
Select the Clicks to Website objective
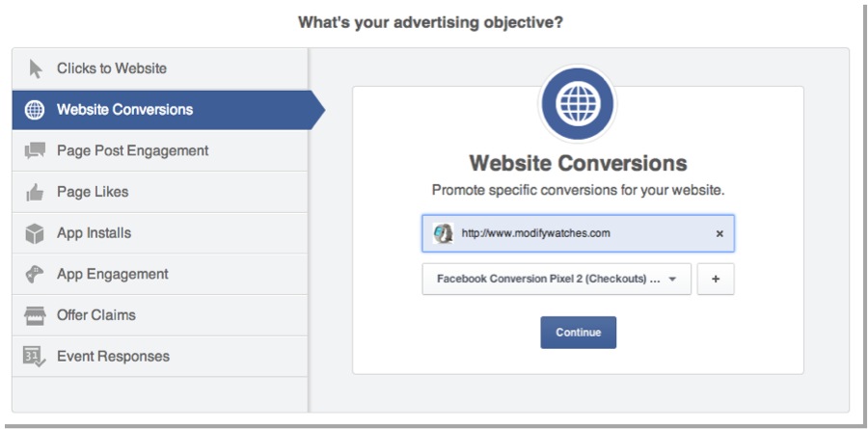(112, 68)
